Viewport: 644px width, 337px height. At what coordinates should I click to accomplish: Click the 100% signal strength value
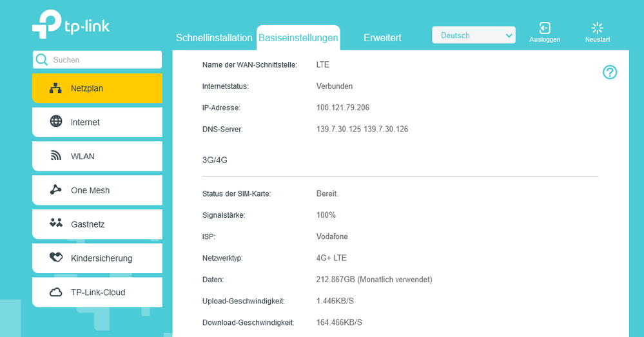pyautogui.click(x=326, y=215)
